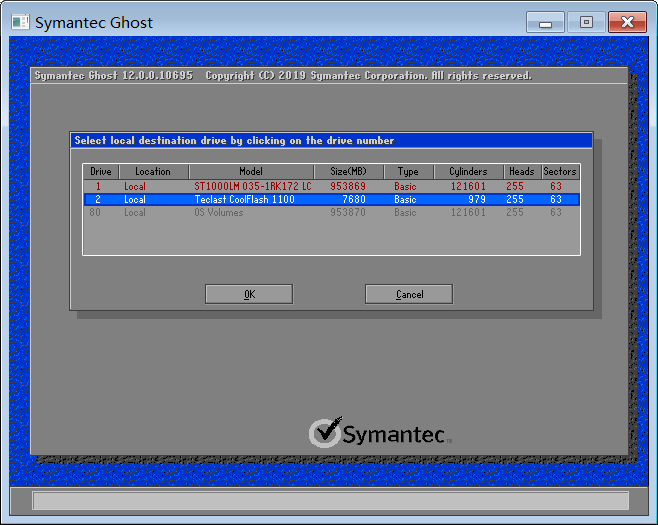Screen dimensions: 658x525
Task: Click model ST1000LM 035-1RK172 LC
Action: (x=253, y=186)
